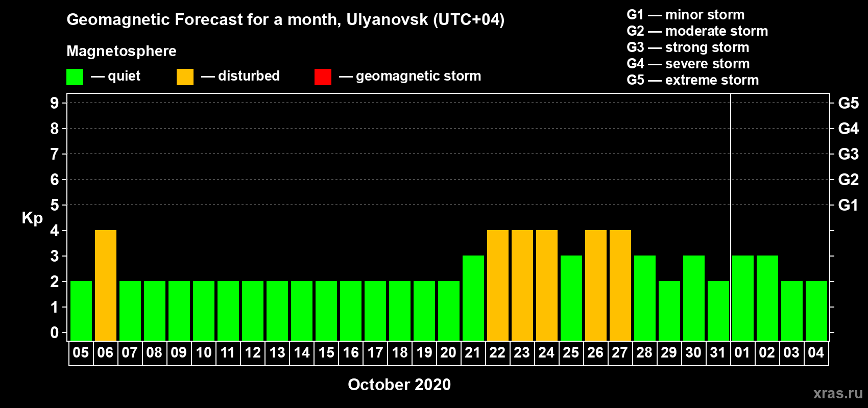Click the G1 label on the right axis
Image resolution: width=868 pixels, height=408 pixels.
(x=849, y=205)
